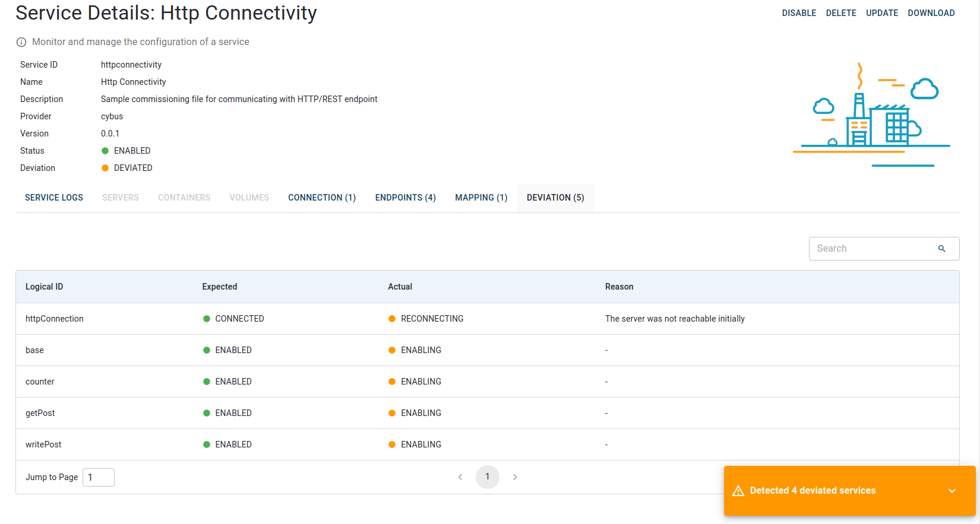Click the orange DEVIATED status dot
Image resolution: width=980 pixels, height=524 pixels.
click(x=105, y=168)
